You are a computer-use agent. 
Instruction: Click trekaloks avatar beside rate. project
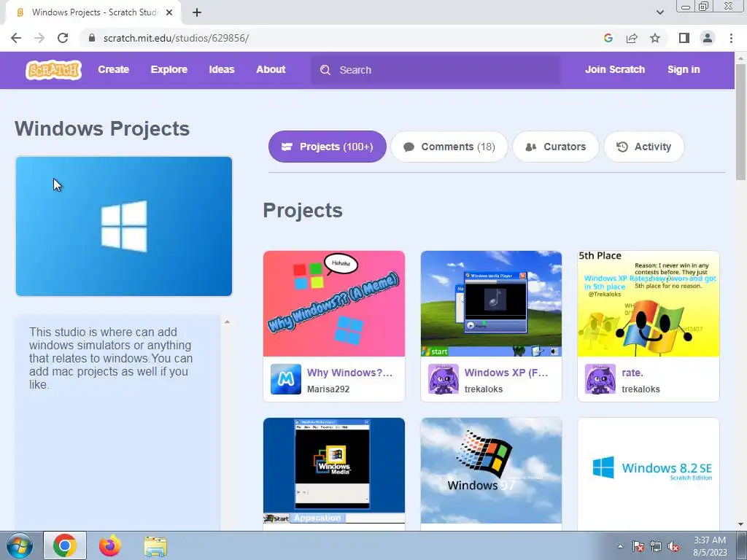600,379
